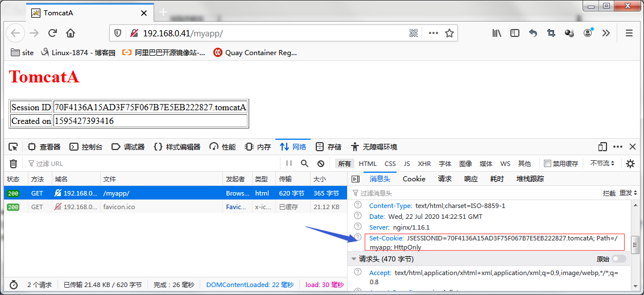Image resolution: width=644 pixels, height=295 pixels.
Task: Open network settings gear icon
Action: click(x=630, y=164)
